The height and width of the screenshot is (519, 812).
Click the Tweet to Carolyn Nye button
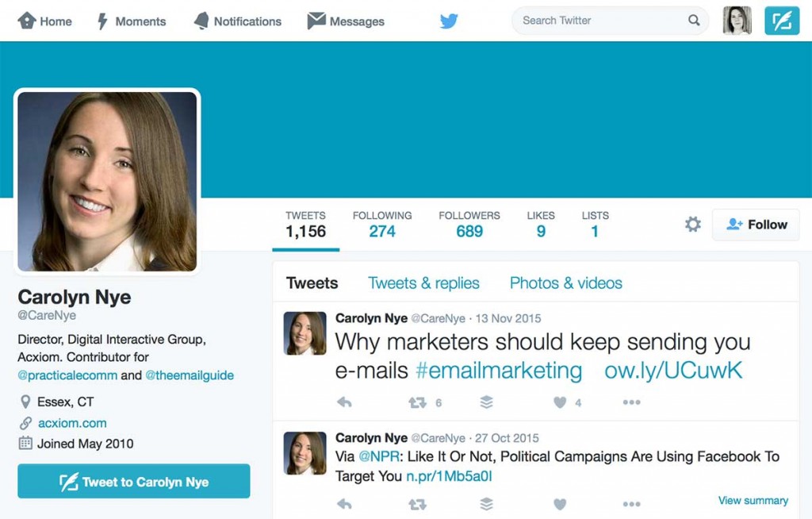(x=133, y=481)
